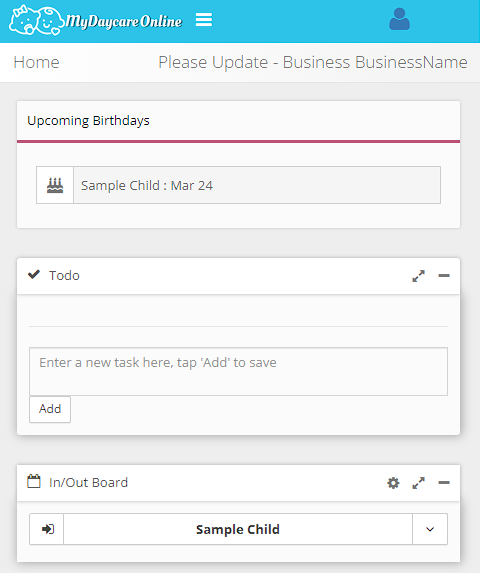Screen dimensions: 480x573
Task: Open Sample Child dropdown chevron
Action: pos(430,529)
